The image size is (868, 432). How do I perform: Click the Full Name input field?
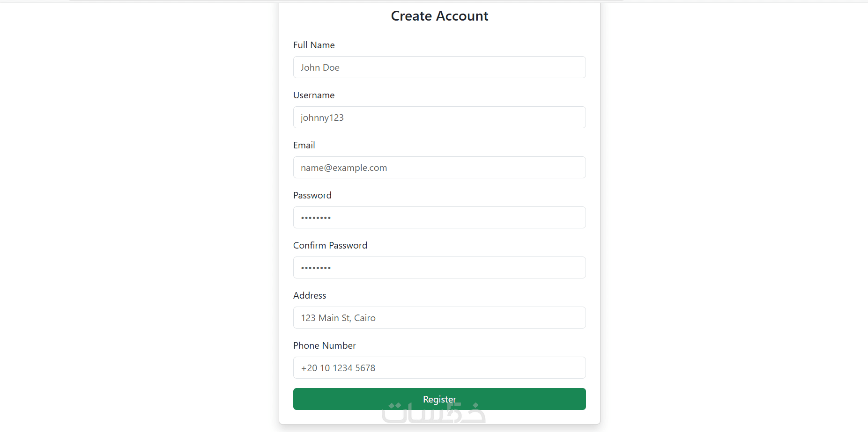point(439,67)
